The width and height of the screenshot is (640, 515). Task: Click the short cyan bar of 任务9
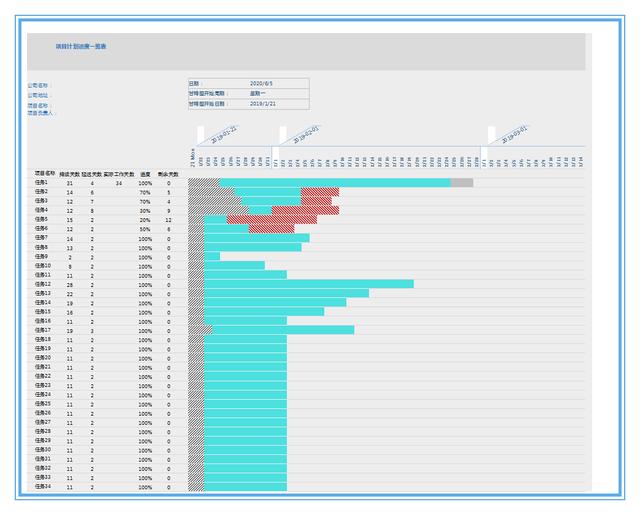click(x=212, y=256)
